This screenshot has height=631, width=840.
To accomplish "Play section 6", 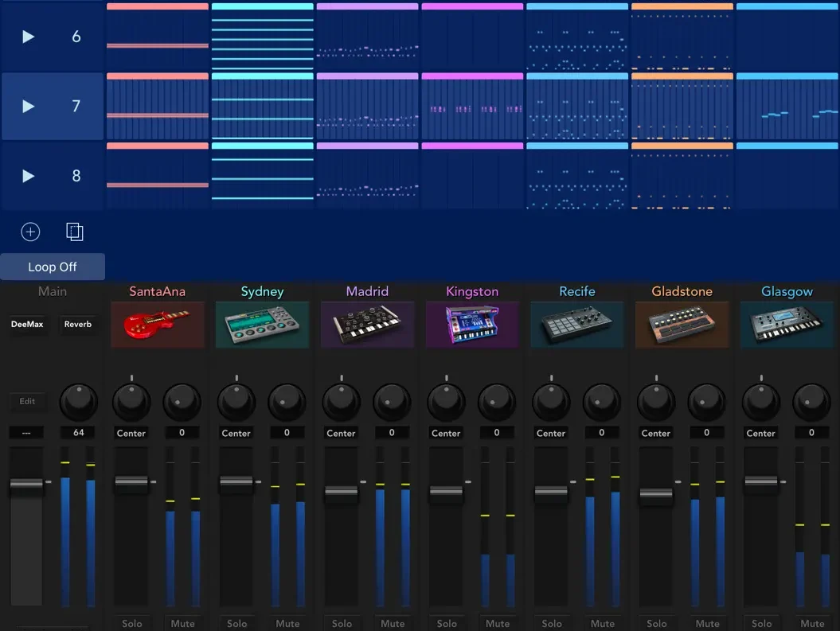I will [29, 37].
